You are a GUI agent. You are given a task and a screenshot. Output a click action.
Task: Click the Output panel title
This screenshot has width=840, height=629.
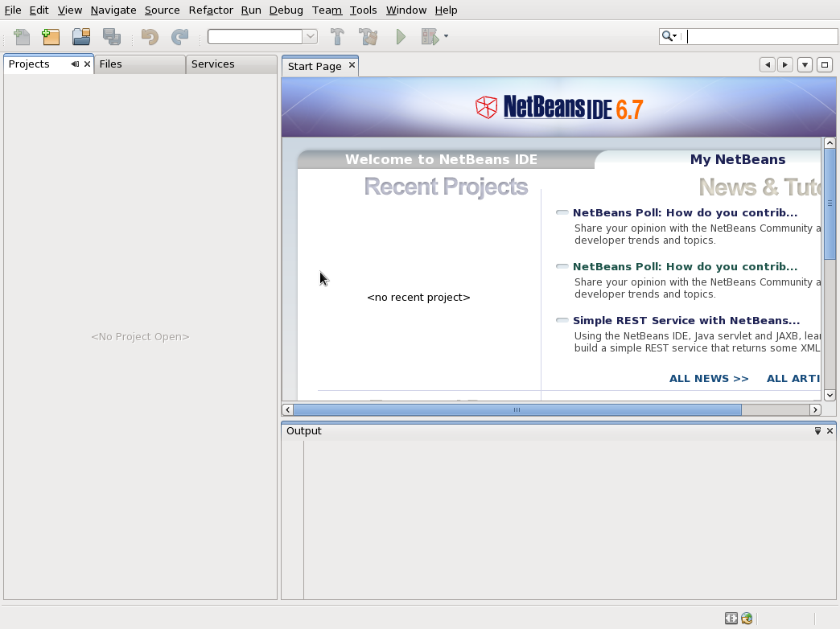point(304,431)
